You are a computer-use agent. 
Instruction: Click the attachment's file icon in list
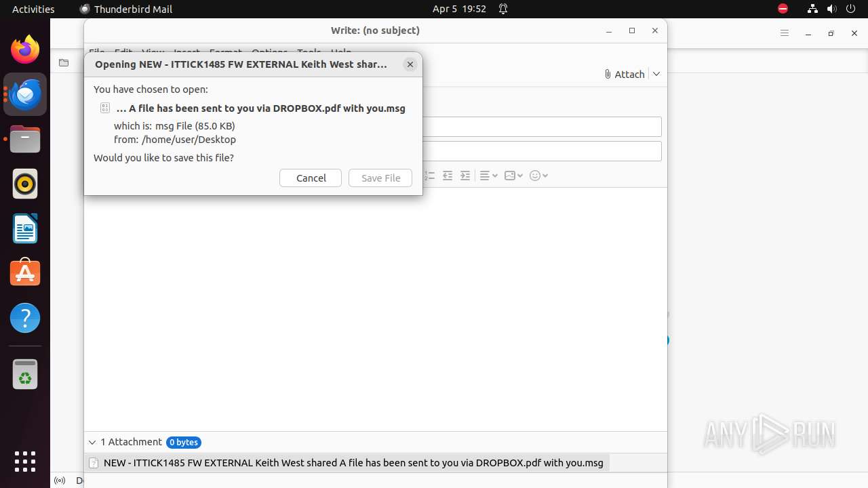pos(94,463)
